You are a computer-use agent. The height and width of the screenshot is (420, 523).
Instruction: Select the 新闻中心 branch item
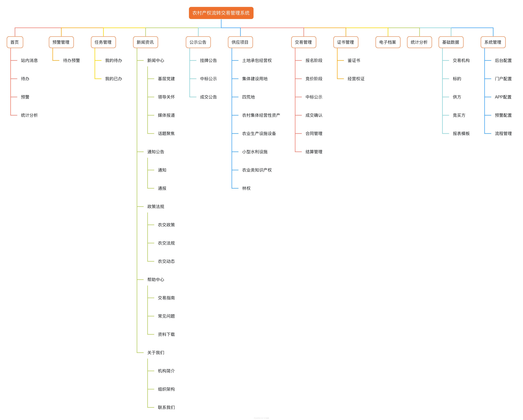(156, 60)
